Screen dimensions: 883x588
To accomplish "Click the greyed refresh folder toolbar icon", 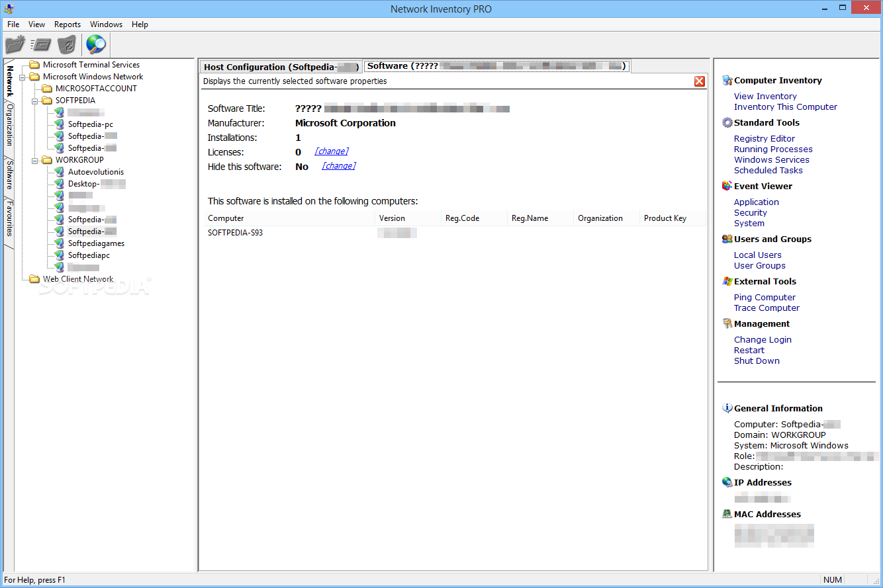I will point(67,44).
